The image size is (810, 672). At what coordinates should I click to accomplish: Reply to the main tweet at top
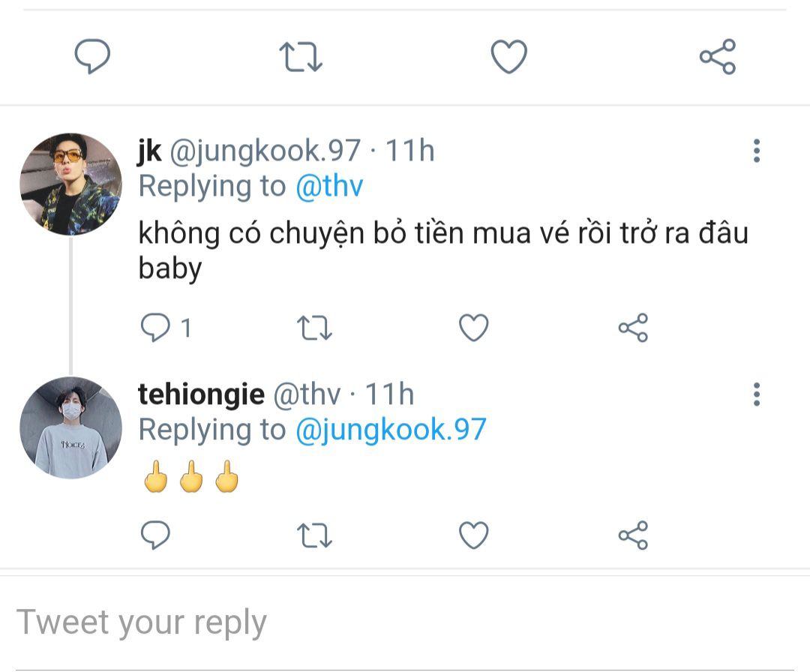(93, 57)
